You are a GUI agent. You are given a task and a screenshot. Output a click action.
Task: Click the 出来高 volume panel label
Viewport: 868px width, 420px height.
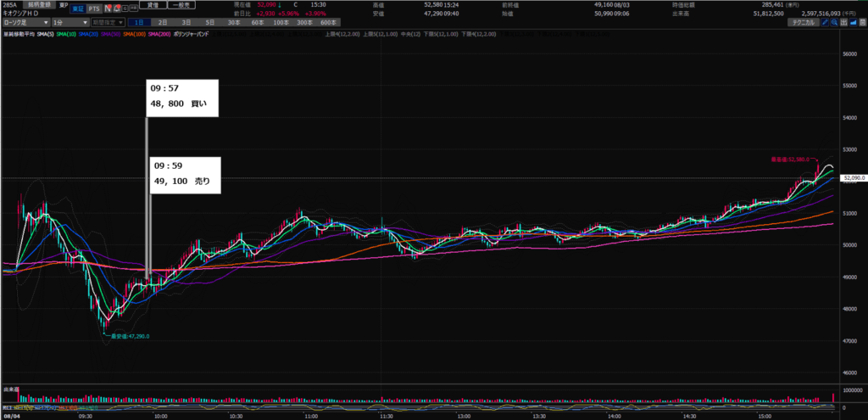pos(10,389)
